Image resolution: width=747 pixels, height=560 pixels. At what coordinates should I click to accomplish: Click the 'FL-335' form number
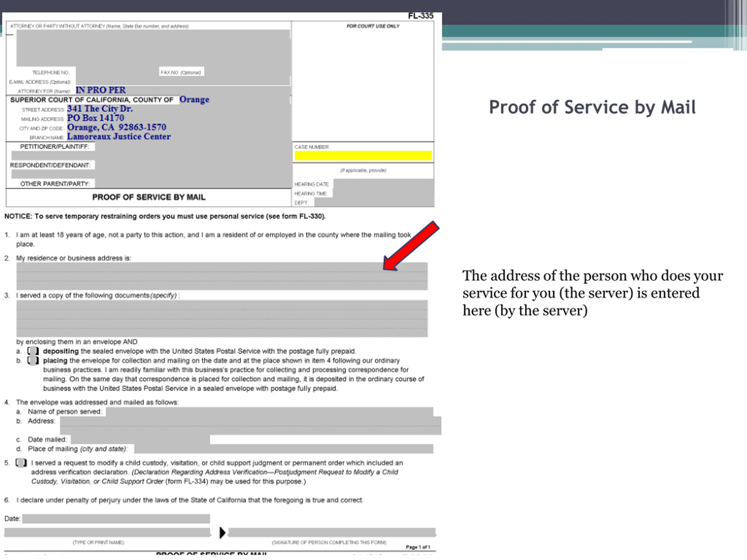[x=420, y=16]
